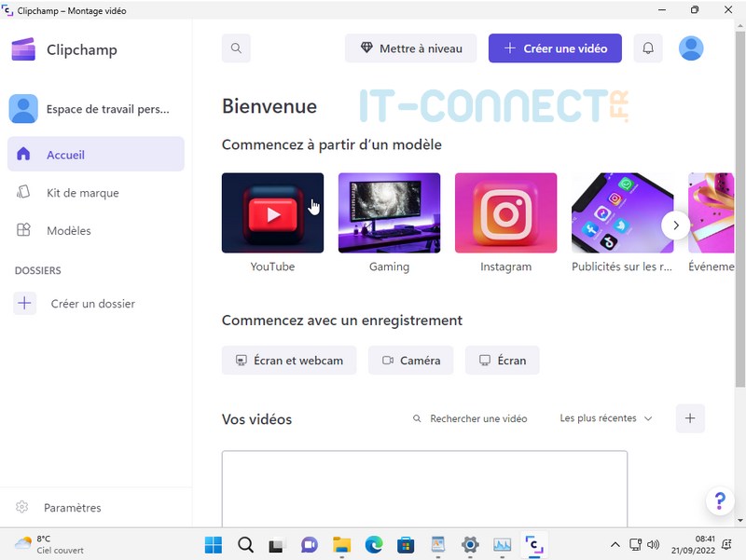The width and height of the screenshot is (746, 560).
Task: Open the Les plus récentes sorting dropdown
Action: [x=604, y=418]
